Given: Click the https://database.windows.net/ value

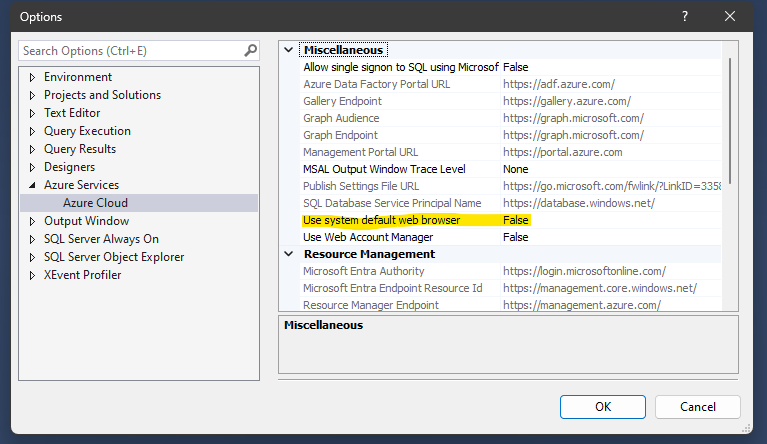Looking at the screenshot, I should [x=579, y=203].
